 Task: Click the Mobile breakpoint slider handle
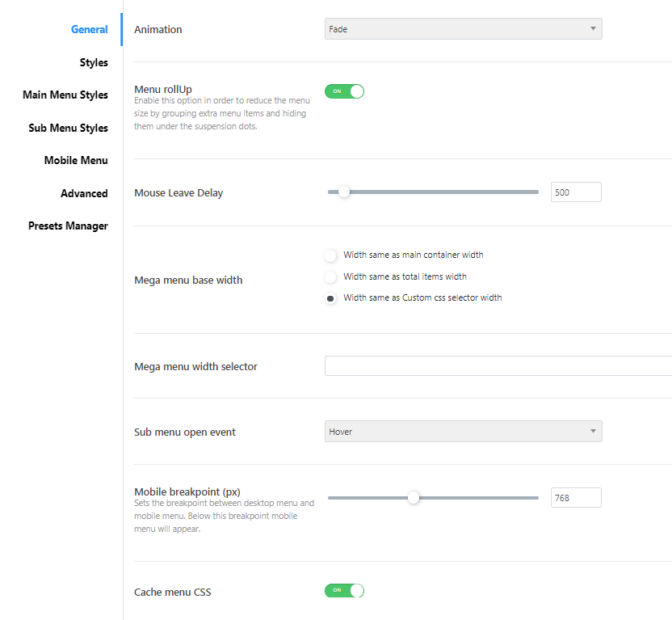tap(414, 498)
